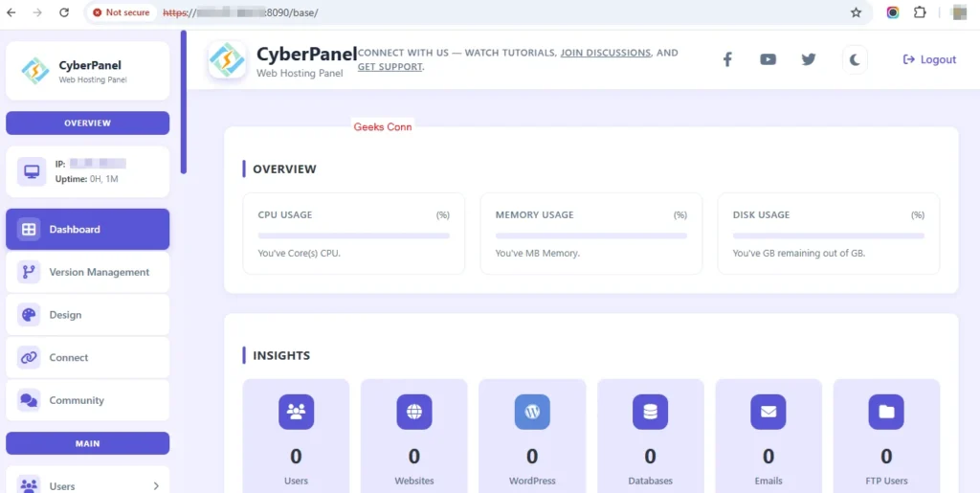Click the DISK USAGE progress bar

point(829,235)
